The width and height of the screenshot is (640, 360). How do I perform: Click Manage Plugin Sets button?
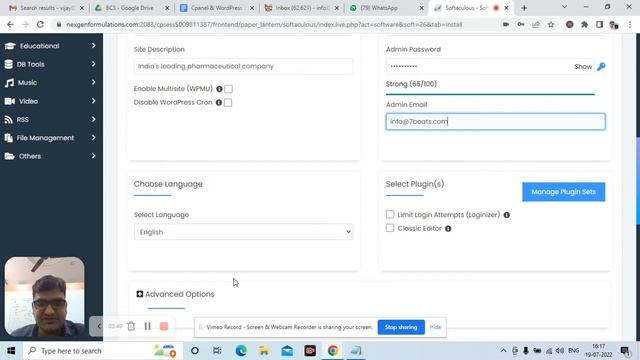pos(564,192)
